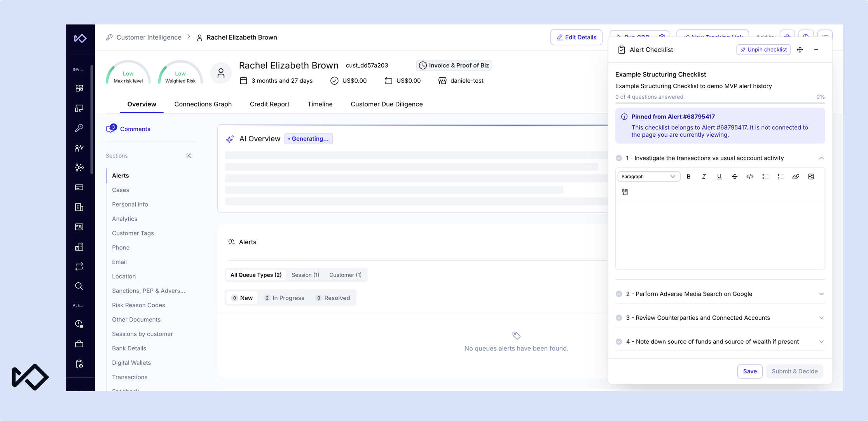
Task: Click the template snippet icon below Paragraph
Action: point(625,191)
